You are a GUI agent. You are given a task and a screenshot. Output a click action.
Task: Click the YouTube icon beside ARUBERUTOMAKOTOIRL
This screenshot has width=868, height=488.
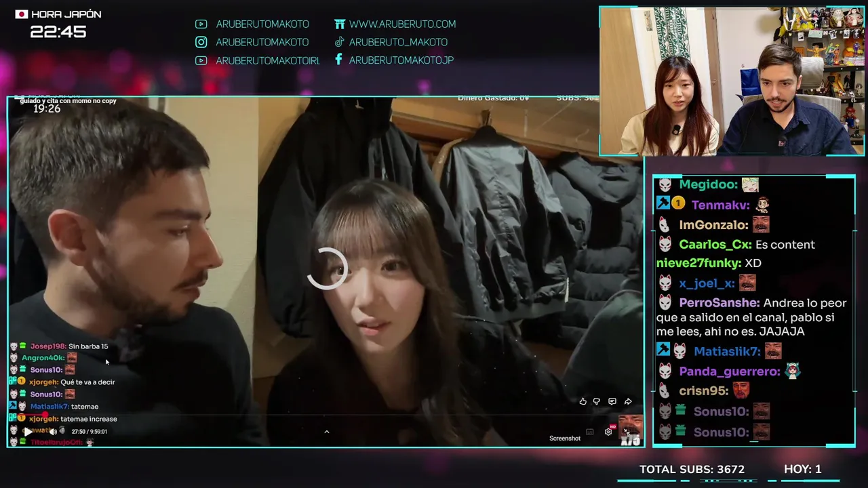(x=201, y=60)
